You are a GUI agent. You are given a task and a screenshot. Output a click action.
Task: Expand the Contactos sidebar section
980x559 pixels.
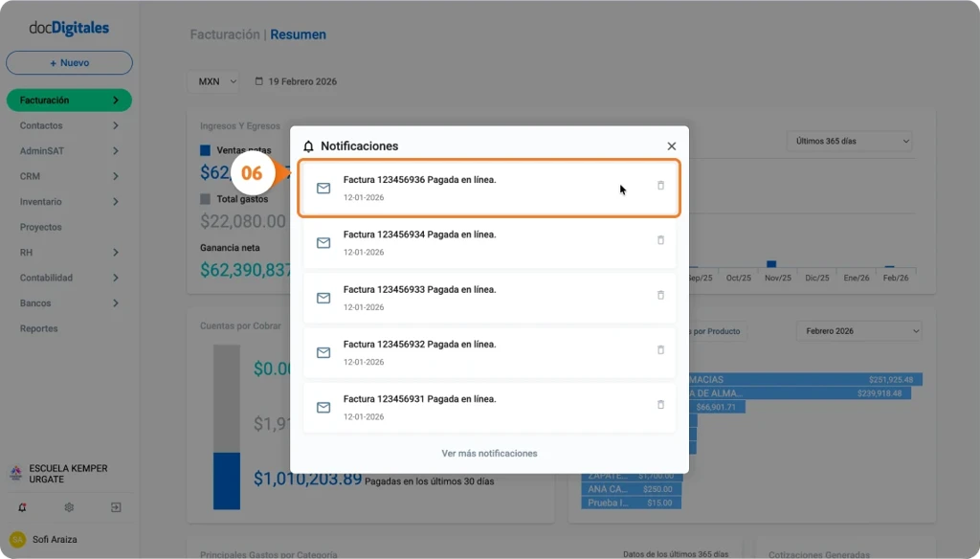68,125
